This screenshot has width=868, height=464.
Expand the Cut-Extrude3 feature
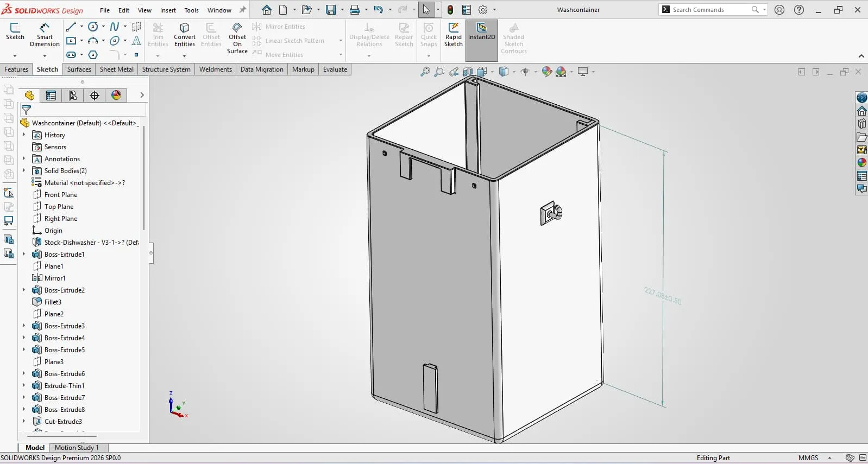click(x=24, y=421)
